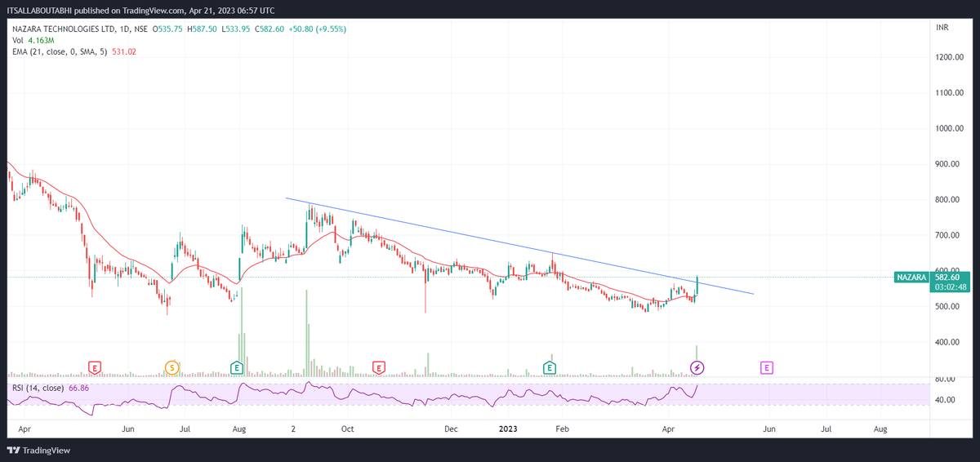The image size is (980, 462).
Task: Click the green earnings marker near August
Action: pyautogui.click(x=237, y=367)
